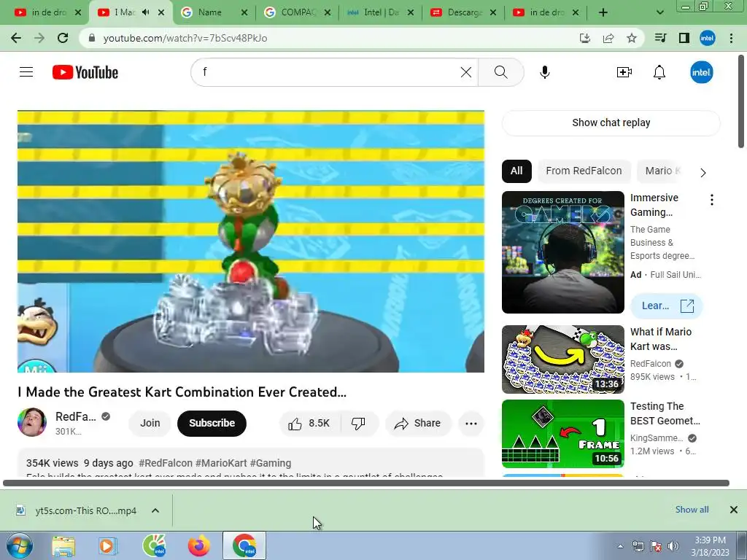This screenshot has width=747, height=560.
Task: Open Chrome three-dot menu
Action: click(x=731, y=38)
